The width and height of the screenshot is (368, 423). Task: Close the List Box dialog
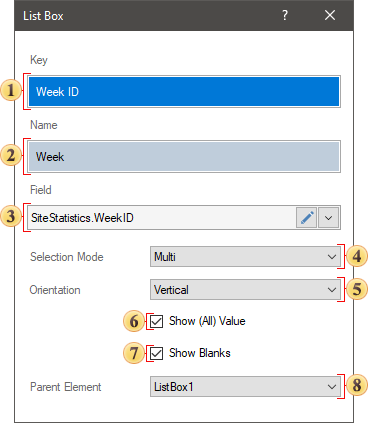click(x=330, y=15)
